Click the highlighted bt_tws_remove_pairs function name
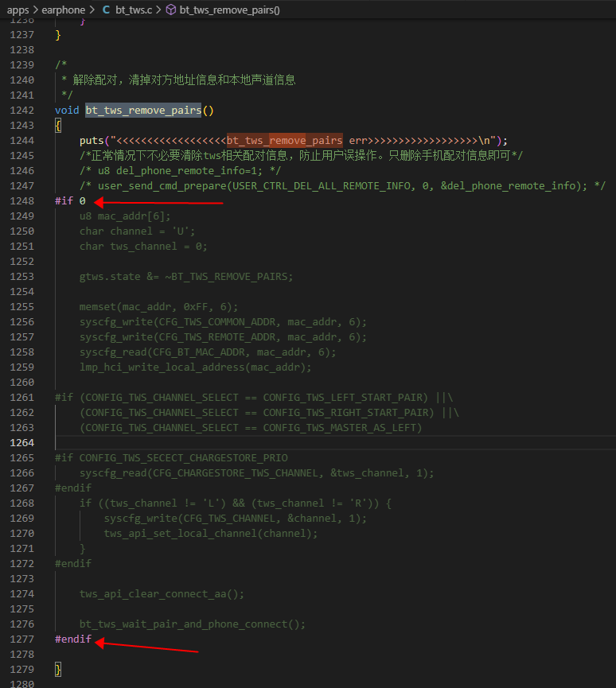 143,110
